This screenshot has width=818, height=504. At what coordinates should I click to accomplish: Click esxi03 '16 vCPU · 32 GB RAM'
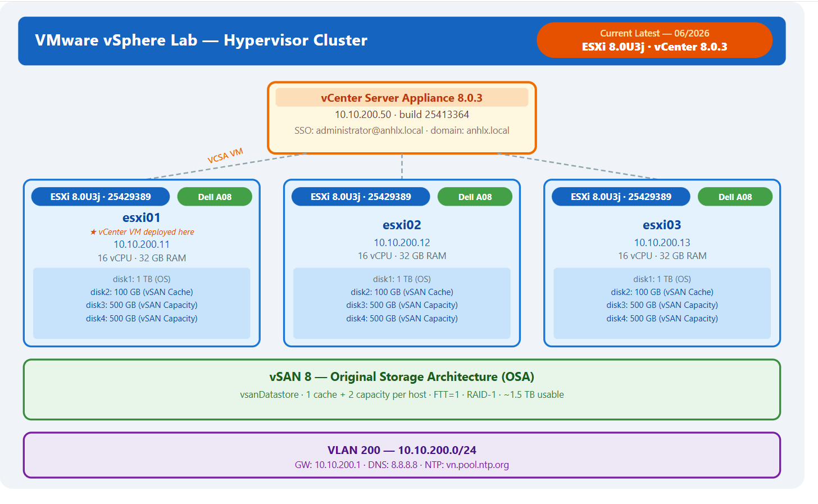click(x=662, y=256)
